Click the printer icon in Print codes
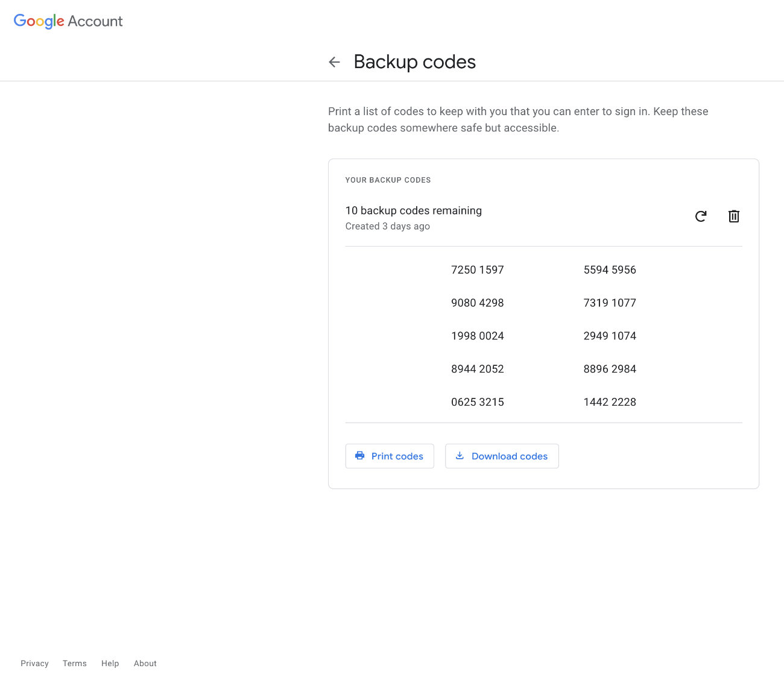Screen dimensions: 784x680 coord(360,456)
